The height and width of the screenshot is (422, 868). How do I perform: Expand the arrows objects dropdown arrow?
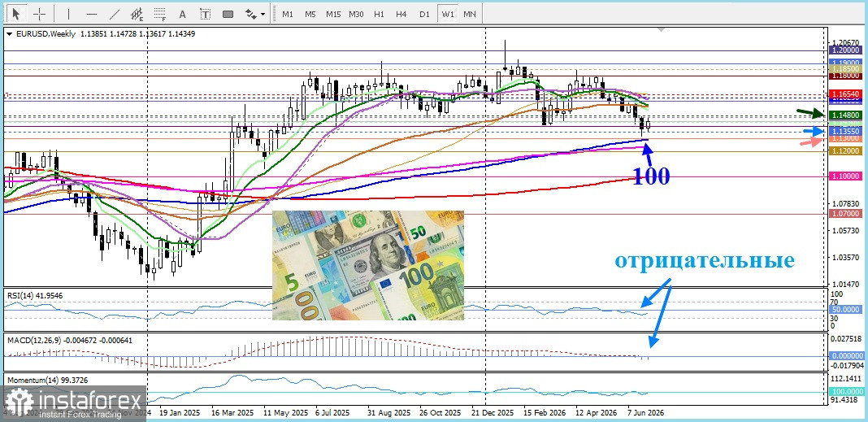(x=263, y=15)
